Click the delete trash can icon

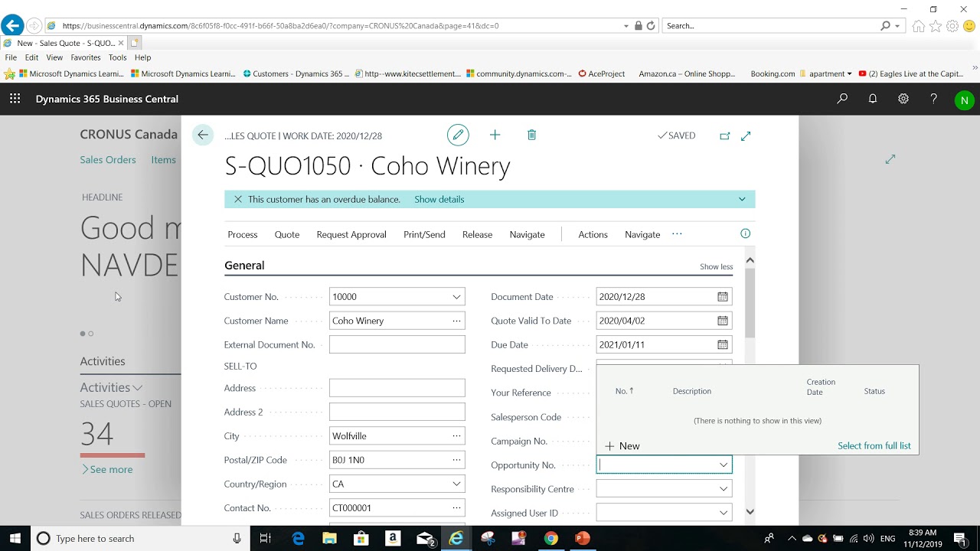coord(531,135)
